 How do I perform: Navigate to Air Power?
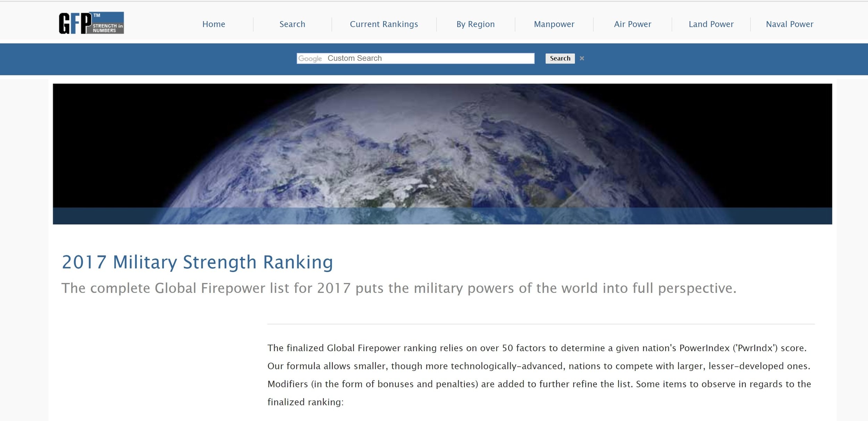tap(632, 24)
